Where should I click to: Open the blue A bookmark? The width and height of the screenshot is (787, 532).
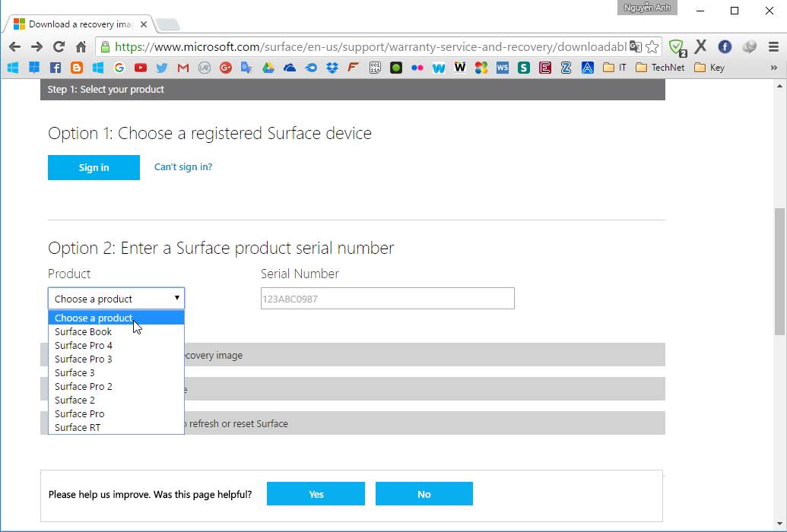coord(588,68)
